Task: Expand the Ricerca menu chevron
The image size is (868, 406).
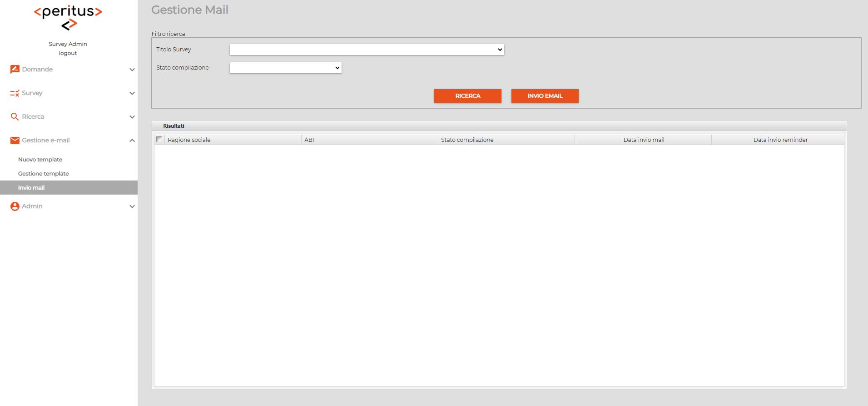Action: [x=132, y=117]
